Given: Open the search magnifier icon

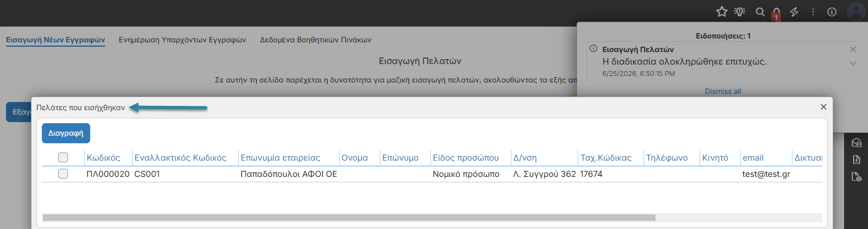Looking at the screenshot, I should pos(760,11).
